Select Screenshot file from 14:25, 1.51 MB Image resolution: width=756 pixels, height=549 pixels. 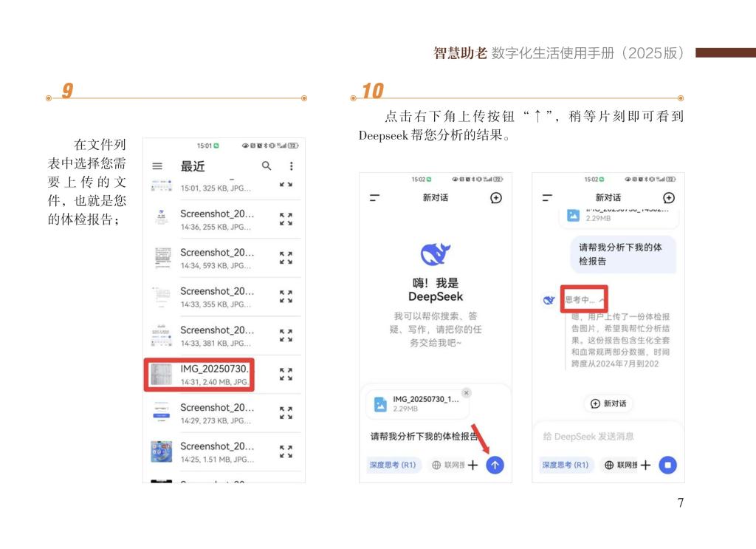[223, 452]
